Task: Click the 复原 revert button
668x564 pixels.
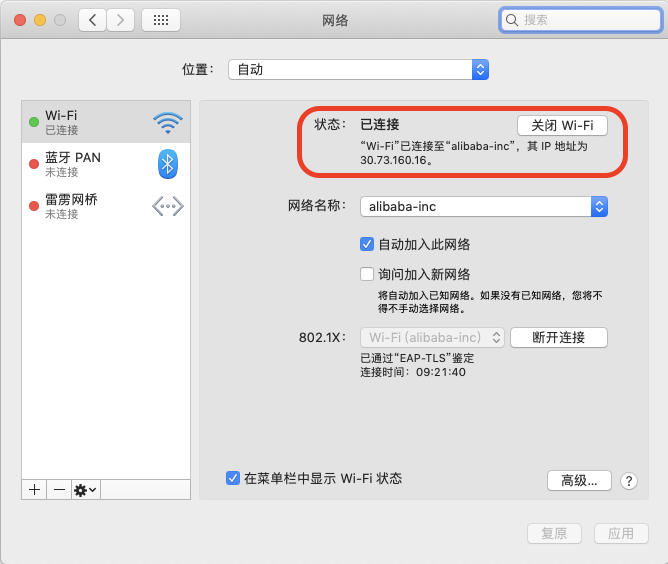Action: [x=554, y=533]
